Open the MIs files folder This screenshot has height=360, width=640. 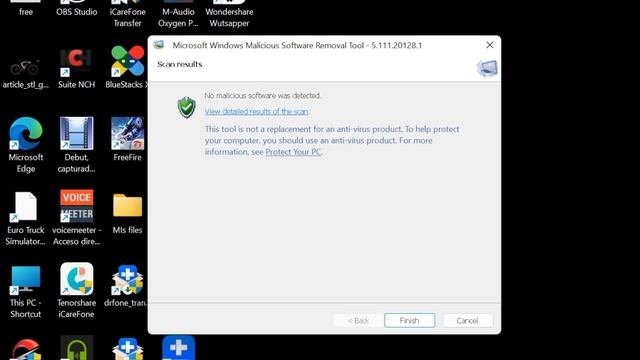[127, 205]
